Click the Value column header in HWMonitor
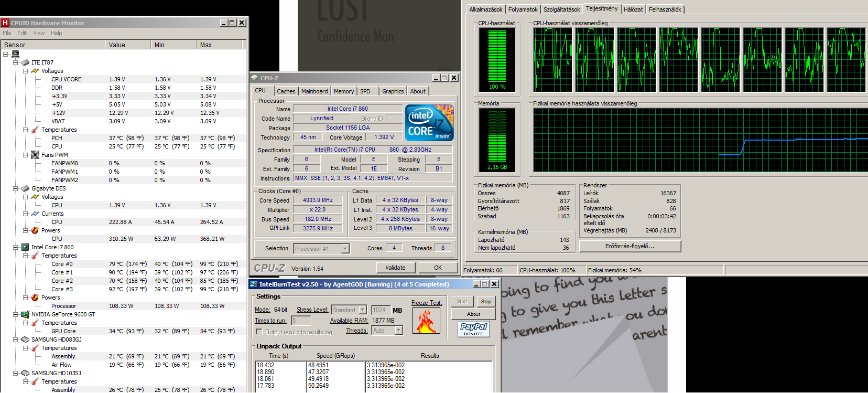Viewport: 868px width, 393px height. click(128, 45)
